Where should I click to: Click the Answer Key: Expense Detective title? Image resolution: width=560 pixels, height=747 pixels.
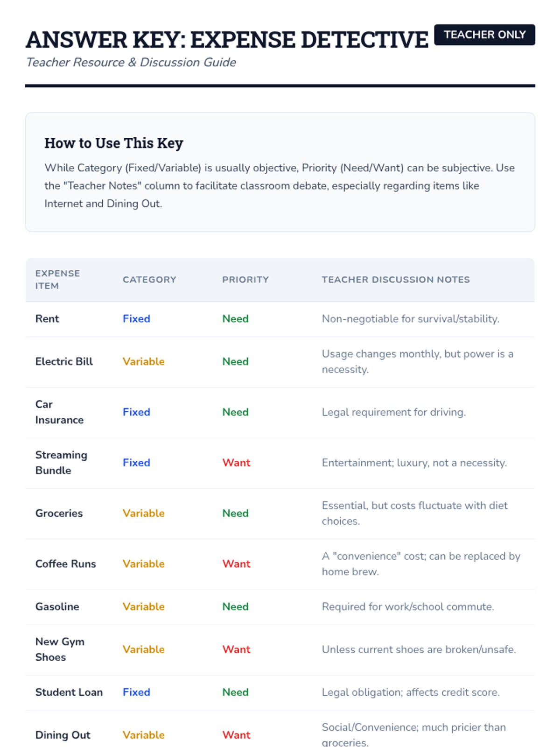[x=227, y=40]
